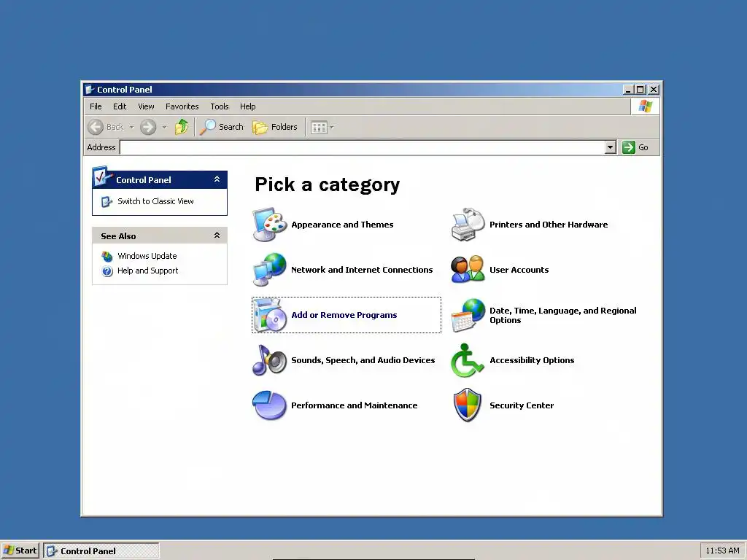Click the green Go arrow button
The width and height of the screenshot is (747, 560).
click(629, 147)
